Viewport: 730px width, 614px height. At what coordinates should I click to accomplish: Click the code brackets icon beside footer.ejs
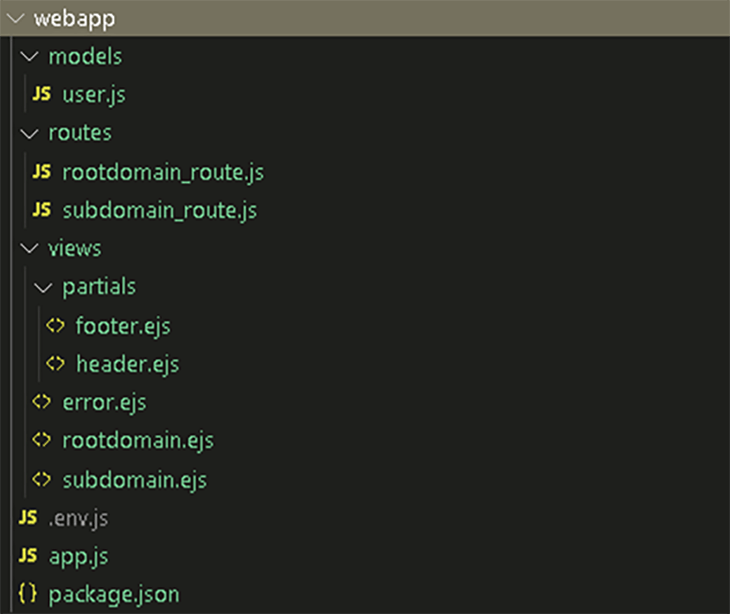tap(55, 325)
